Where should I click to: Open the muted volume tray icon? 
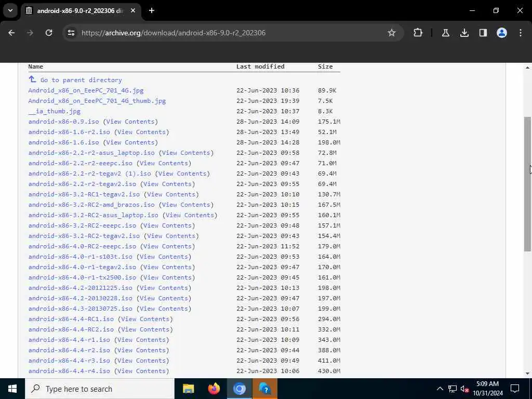[x=464, y=389]
